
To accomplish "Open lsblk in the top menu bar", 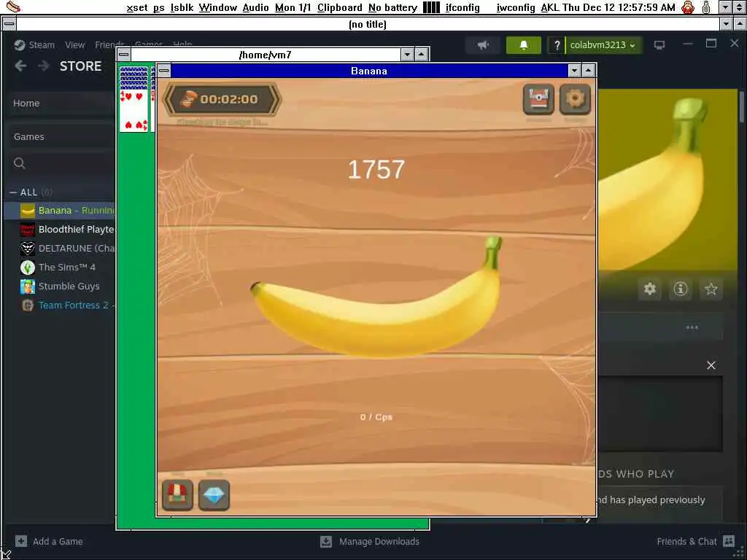I will pos(182,7).
